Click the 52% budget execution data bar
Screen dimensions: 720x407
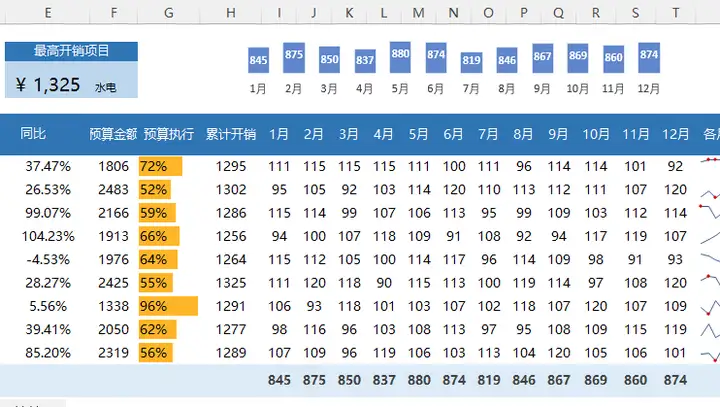pyautogui.click(x=154, y=189)
